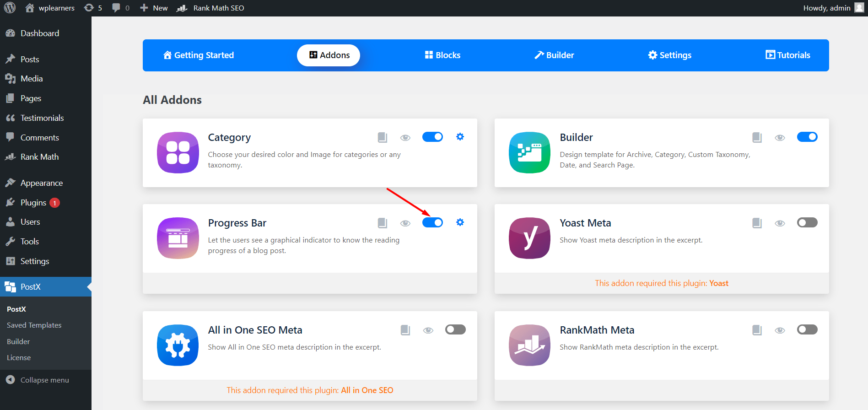Image resolution: width=868 pixels, height=410 pixels.
Task: Preview All in One SEO Meta eye icon
Action: 428,330
